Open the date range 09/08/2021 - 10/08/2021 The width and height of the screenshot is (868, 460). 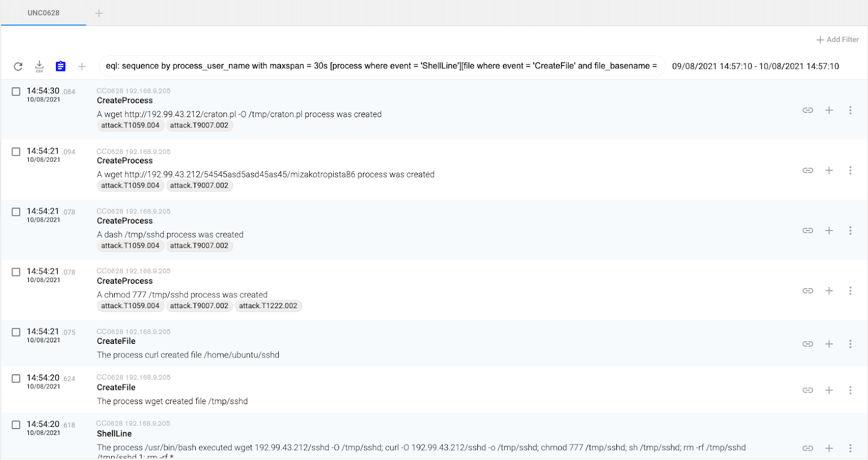(755, 66)
